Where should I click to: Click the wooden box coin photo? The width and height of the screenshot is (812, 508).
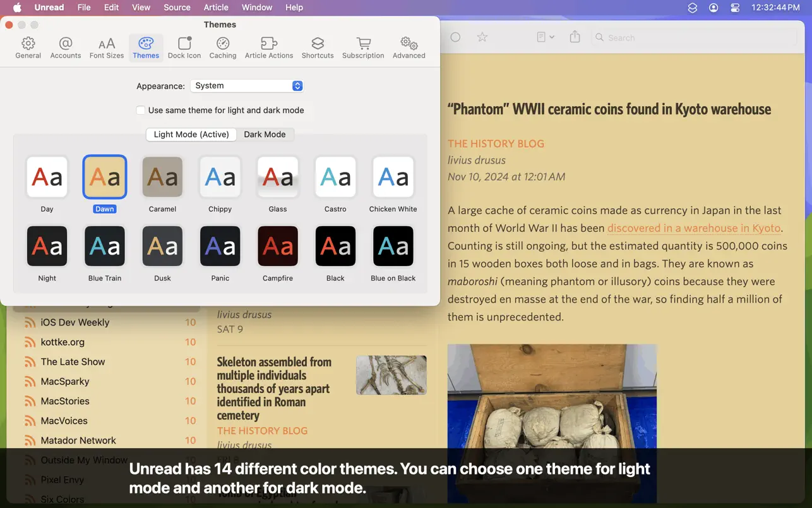(552, 423)
